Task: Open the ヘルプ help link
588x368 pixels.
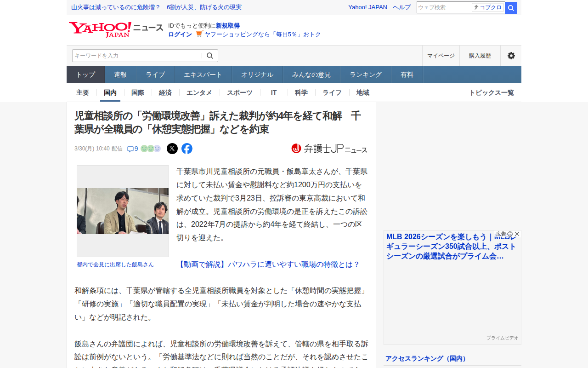Action: pos(401,7)
